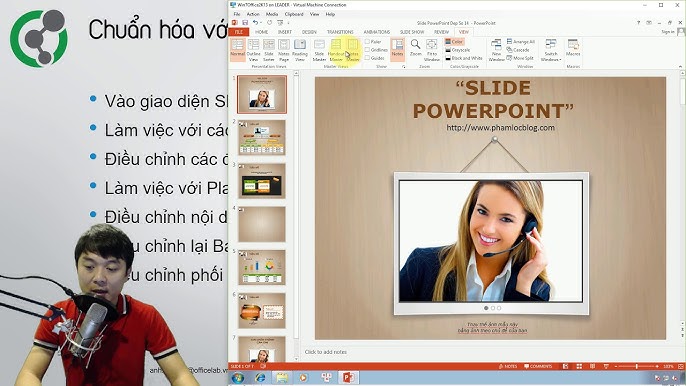Viewport: 686px width, 386px height.
Task: Click the zoom out minus button
Action: [616, 366]
